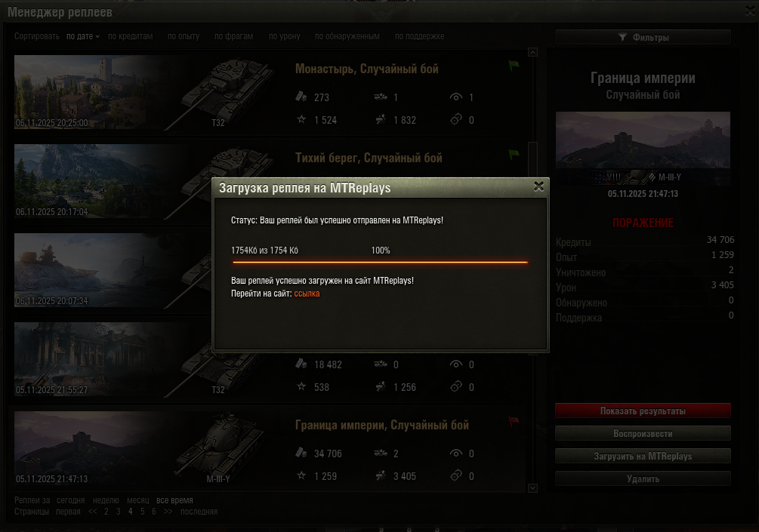
Task: Click the spotted eye icon in Монастырь row
Action: (455, 97)
